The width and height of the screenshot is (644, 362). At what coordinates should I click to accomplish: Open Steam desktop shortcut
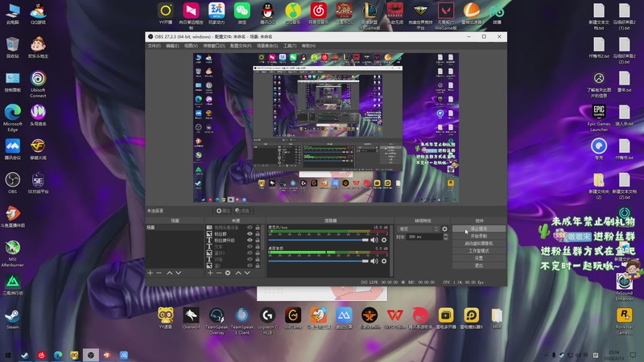13,319
